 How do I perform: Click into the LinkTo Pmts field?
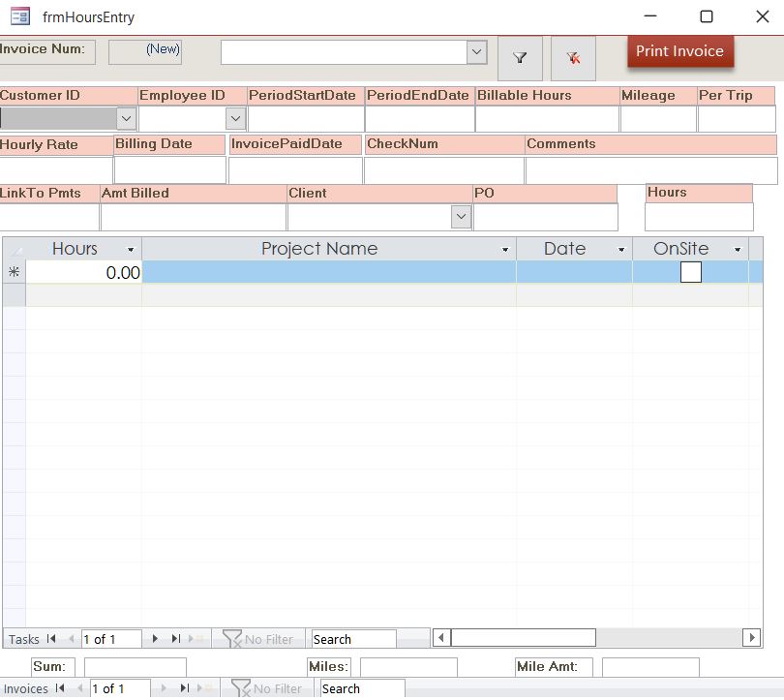point(49,217)
